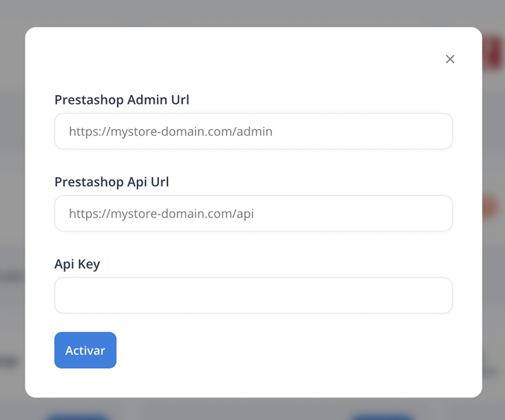Click the dimmed backdrop above the dialog
Image resolution: width=505 pixels, height=420 pixels.
(x=252, y=13)
